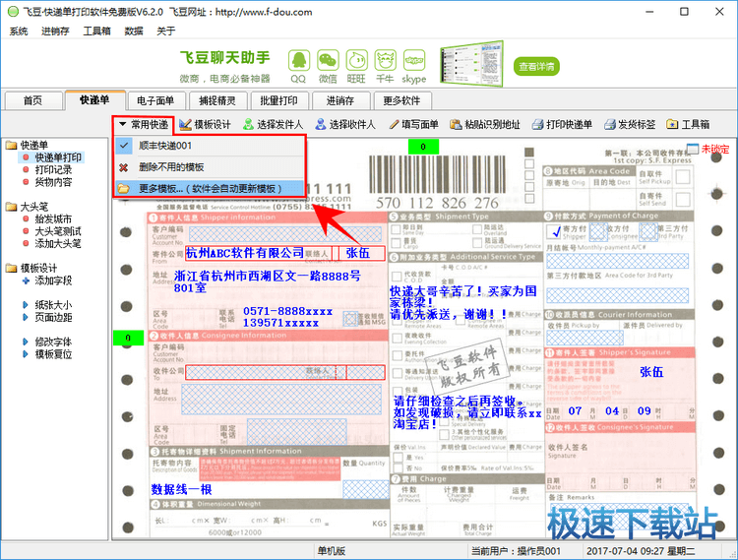Open the 旺旺 chat icon
This screenshot has width=738, height=560.
356,61
